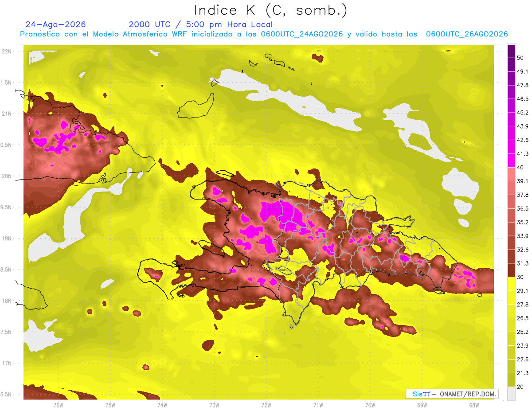Click the latitude label "6.5N"
Screen dimensions: 532x411
point(7,394)
